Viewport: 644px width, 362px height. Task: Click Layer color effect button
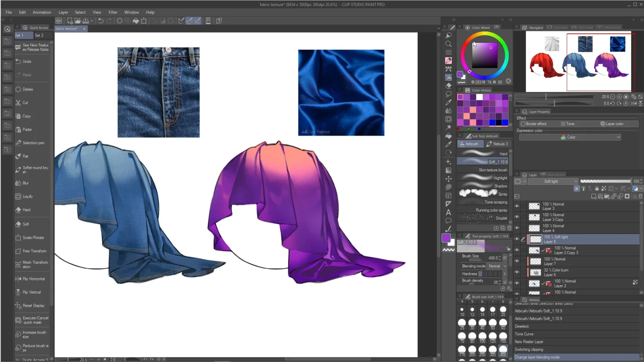click(x=612, y=124)
